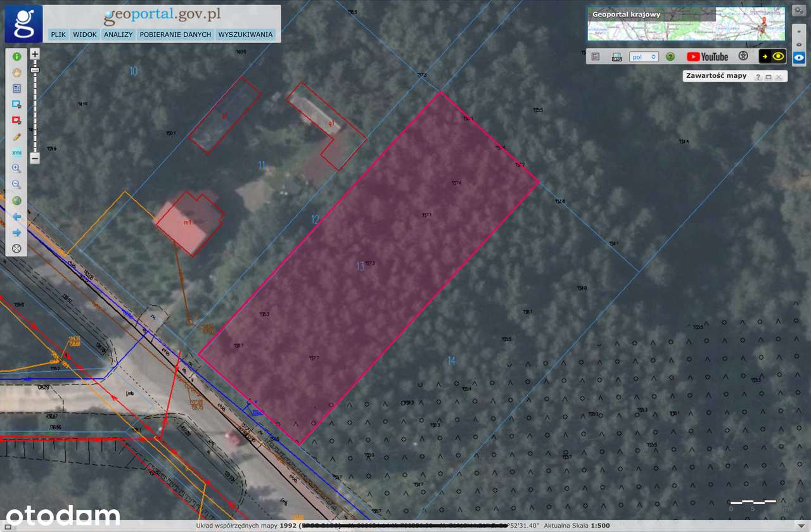The width and height of the screenshot is (811, 532).
Task: Click the geoportal.gov.pl header title
Action: pyautogui.click(x=162, y=15)
